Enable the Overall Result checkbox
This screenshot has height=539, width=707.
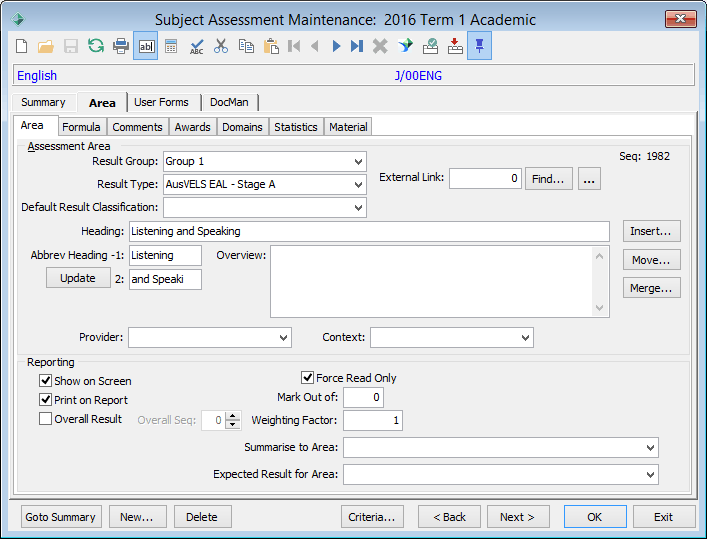click(45, 419)
